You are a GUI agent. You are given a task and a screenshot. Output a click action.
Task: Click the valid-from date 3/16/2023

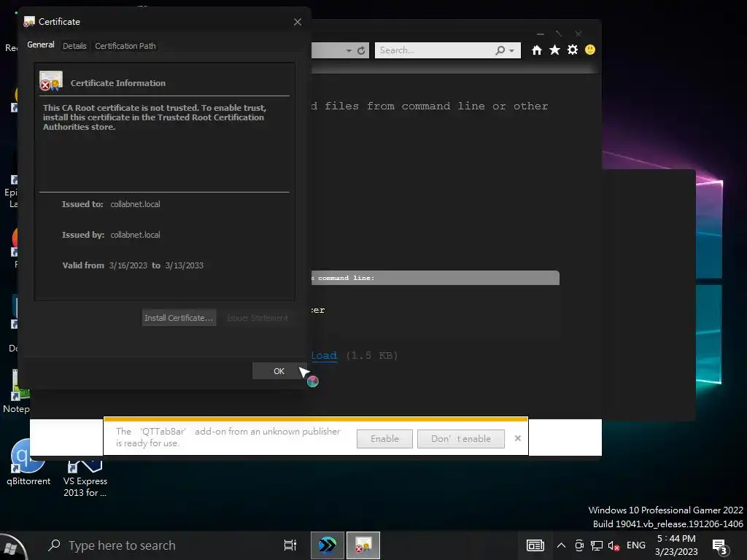click(128, 265)
